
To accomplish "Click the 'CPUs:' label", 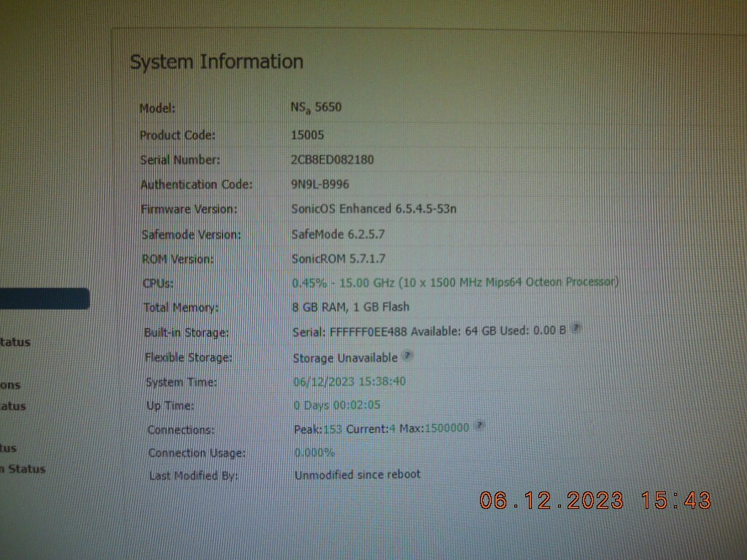I will [x=158, y=284].
